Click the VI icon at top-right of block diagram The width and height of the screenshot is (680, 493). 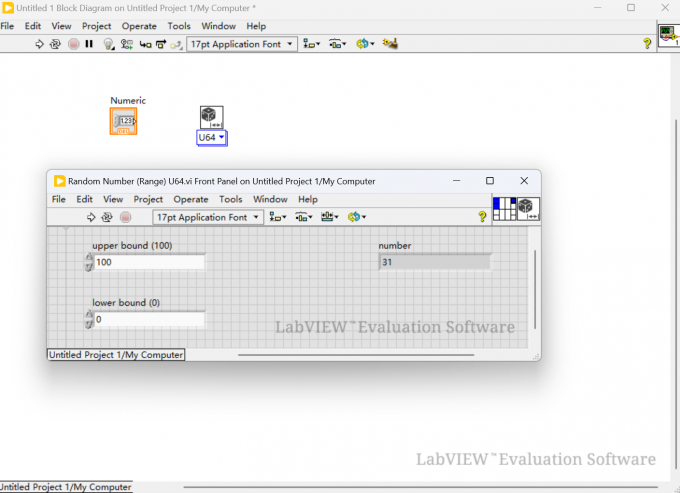[669, 36]
